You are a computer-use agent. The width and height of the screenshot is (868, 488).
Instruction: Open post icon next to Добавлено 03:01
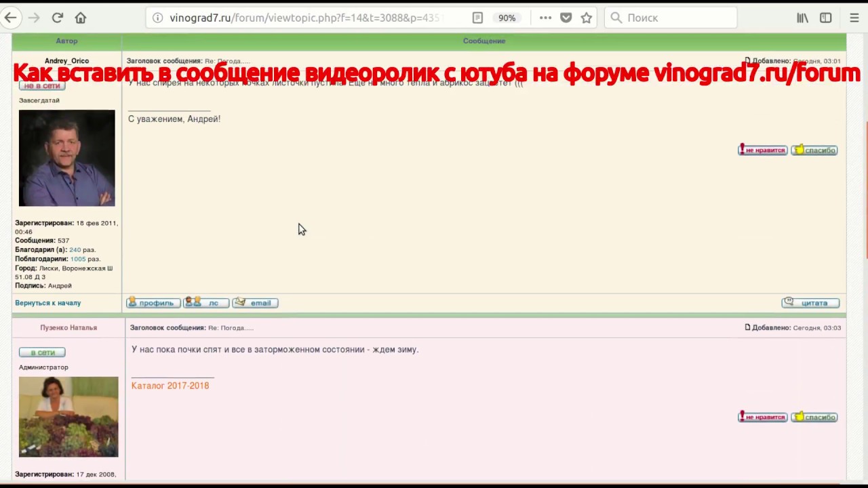pos(747,61)
